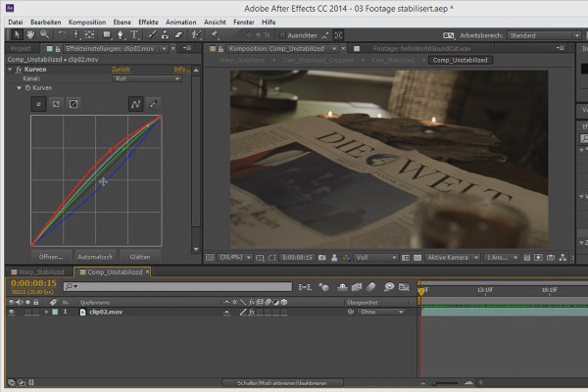Take a snapshot with the camera icon
Image resolution: width=588 pixels, height=392 pixels.
coord(321,258)
